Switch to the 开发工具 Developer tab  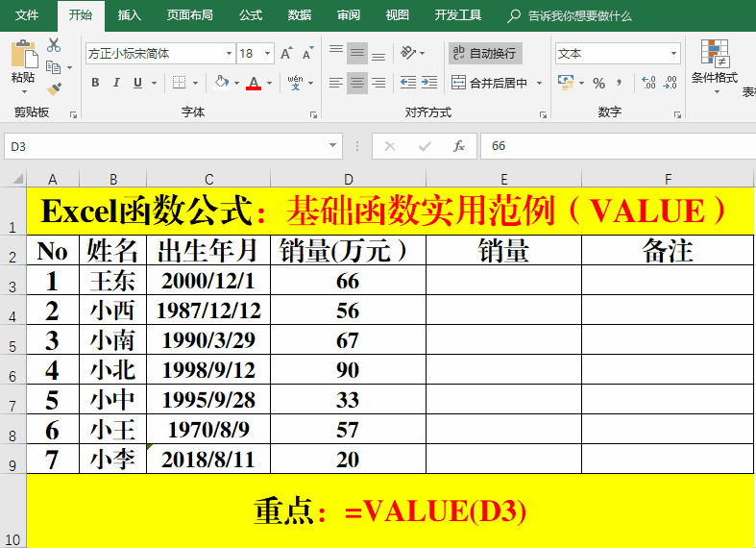(x=457, y=15)
